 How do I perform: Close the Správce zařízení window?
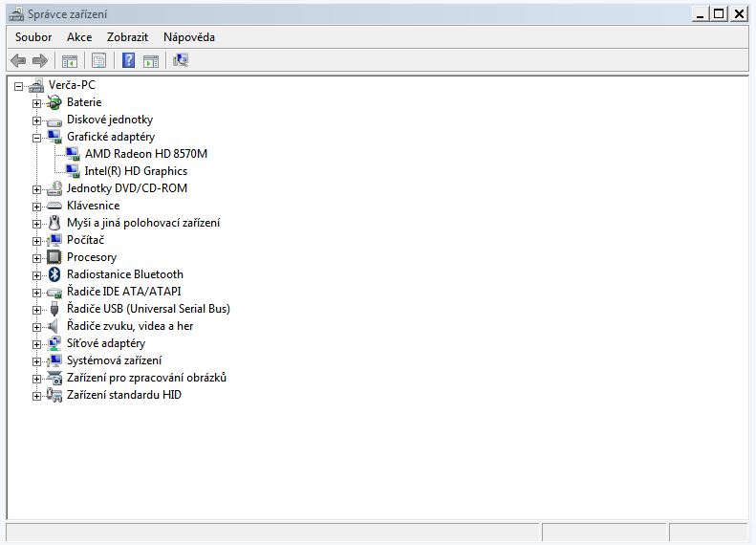[x=738, y=14]
